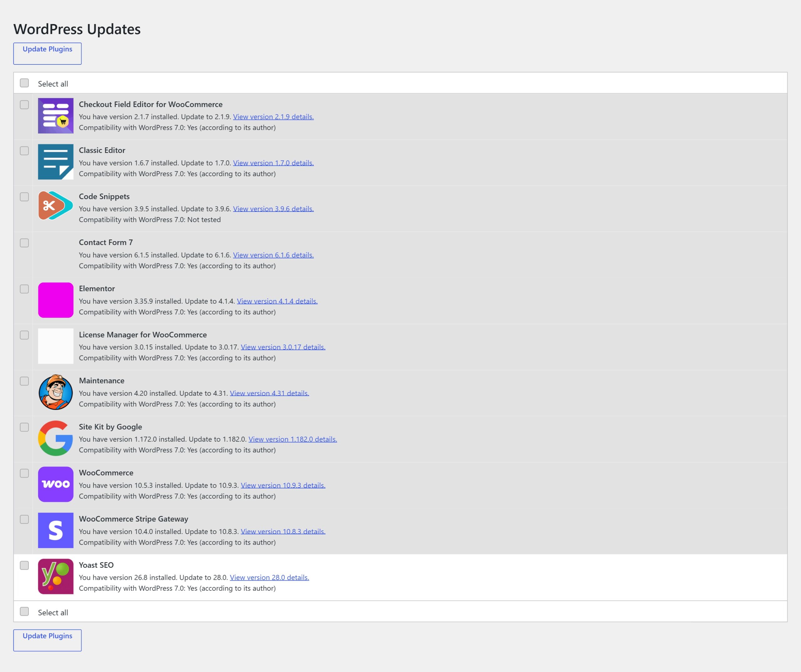
Task: Click the Classic Editor plugin name
Action: tap(102, 150)
